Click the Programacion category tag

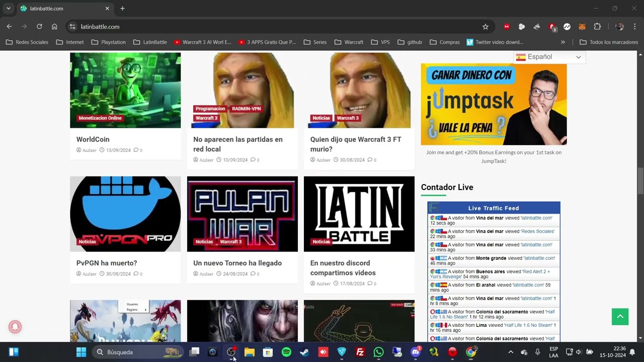210,109
